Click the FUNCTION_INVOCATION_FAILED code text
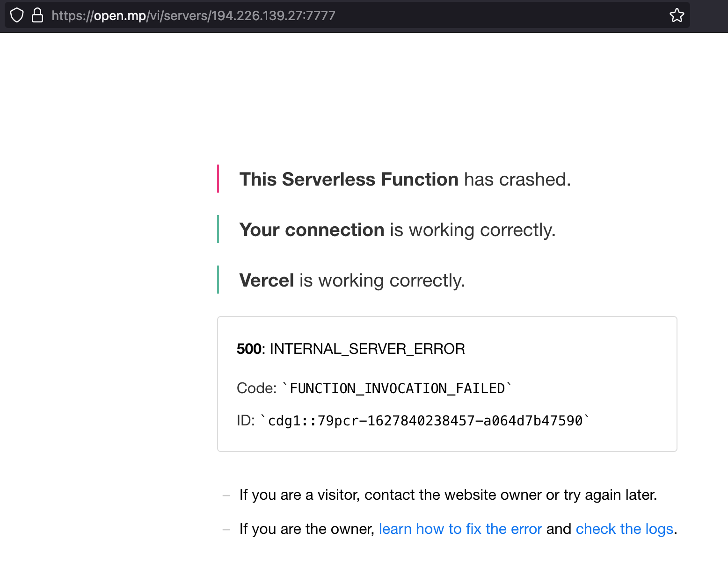728x575 pixels. pyautogui.click(x=398, y=388)
